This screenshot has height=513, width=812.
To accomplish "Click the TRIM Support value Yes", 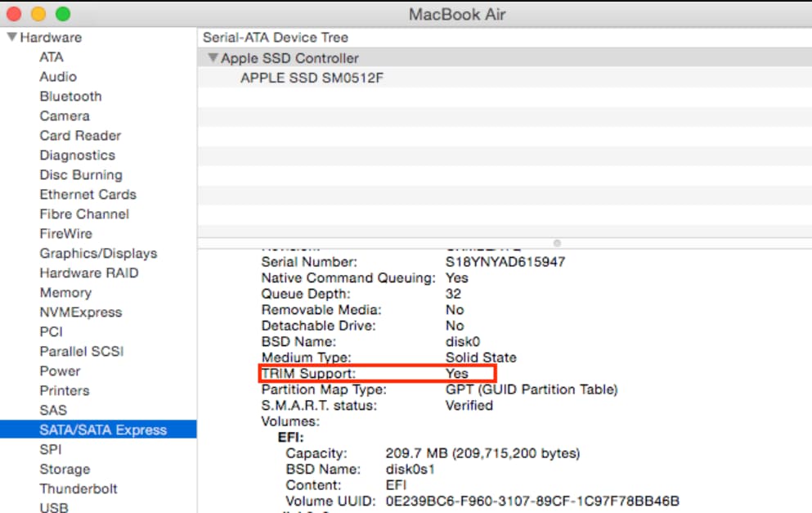I will (x=457, y=374).
